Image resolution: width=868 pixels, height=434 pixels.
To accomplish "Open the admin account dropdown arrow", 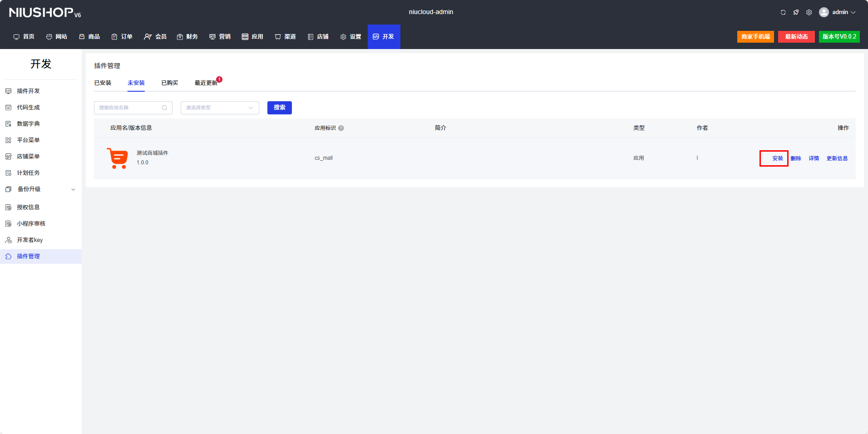I will point(853,12).
